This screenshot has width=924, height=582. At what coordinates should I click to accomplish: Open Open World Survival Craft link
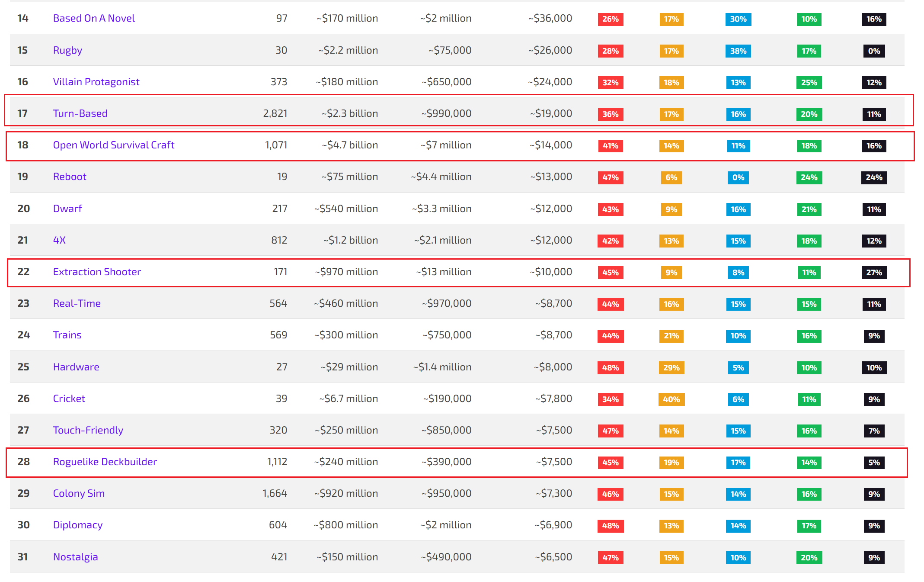[114, 145]
